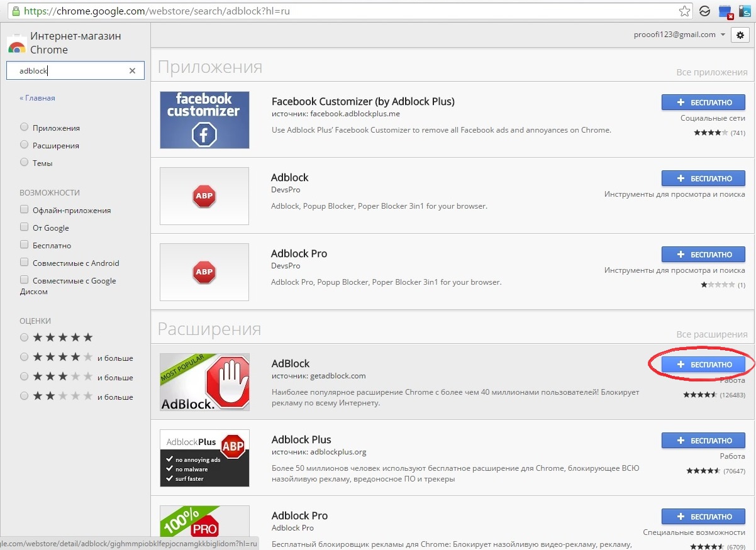Select two stars and more rating filter

point(25,396)
